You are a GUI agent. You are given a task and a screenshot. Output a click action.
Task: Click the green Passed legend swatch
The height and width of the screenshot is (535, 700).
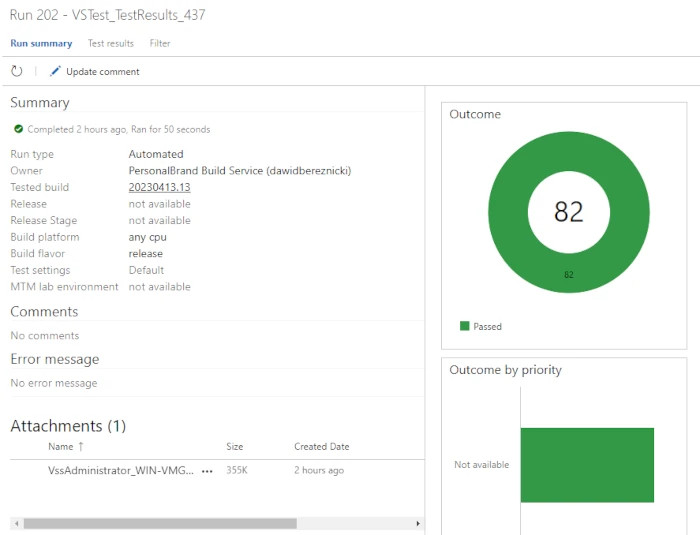click(x=465, y=326)
